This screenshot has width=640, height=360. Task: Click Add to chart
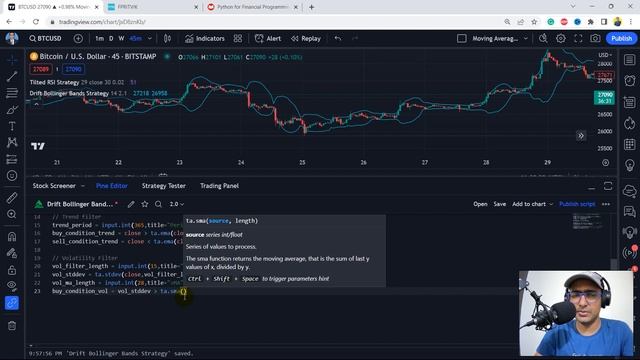coord(529,204)
